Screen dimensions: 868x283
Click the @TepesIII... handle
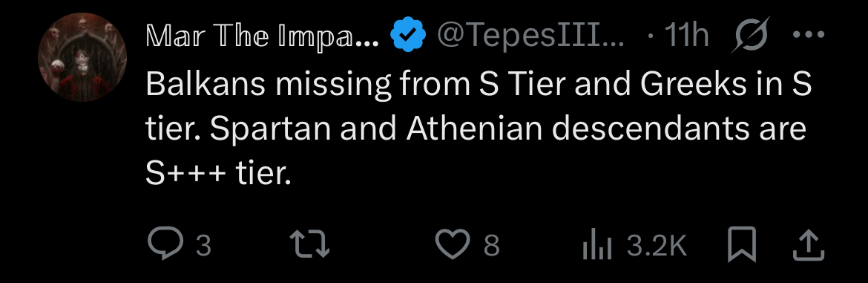tap(531, 36)
